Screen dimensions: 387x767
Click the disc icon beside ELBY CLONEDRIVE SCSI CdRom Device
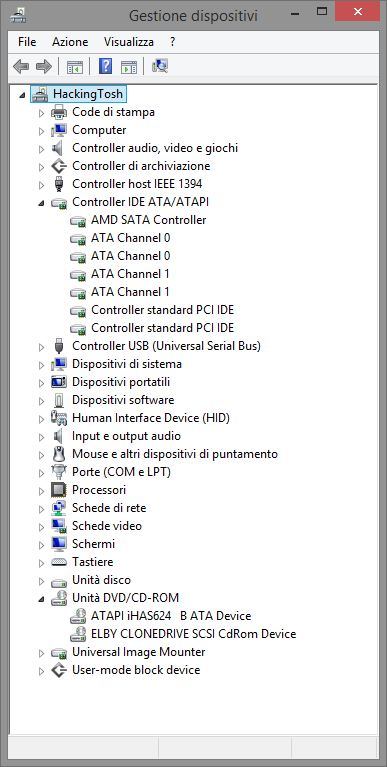pos(78,634)
